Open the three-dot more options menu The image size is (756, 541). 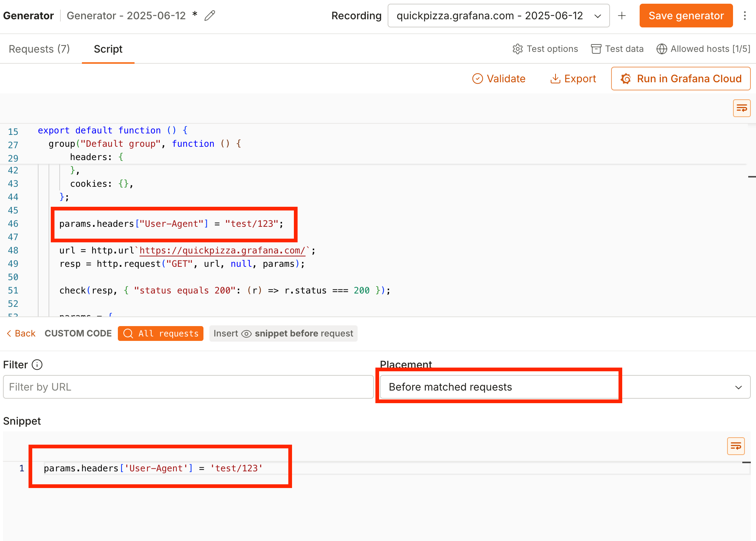(745, 16)
